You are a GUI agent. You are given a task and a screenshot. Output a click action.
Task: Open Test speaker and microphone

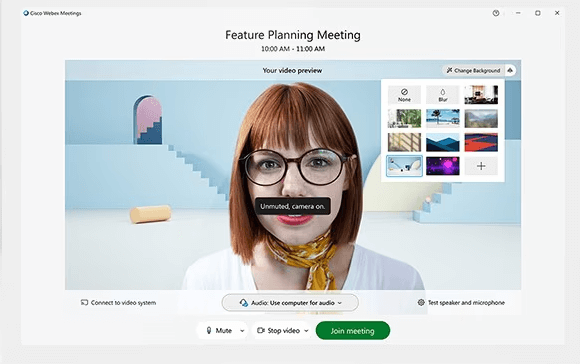[x=461, y=303]
